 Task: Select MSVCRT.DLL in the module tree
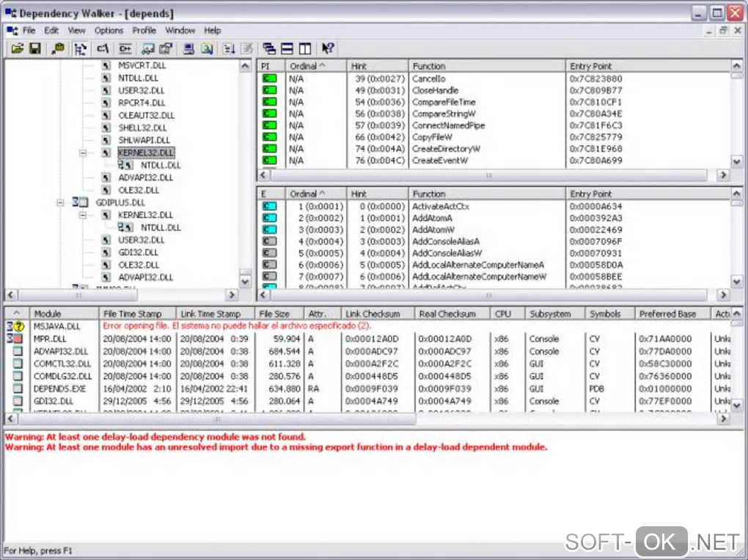142,65
